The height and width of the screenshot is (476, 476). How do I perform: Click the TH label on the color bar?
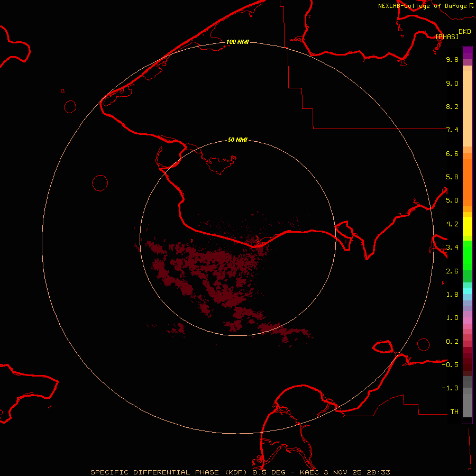pyautogui.click(x=454, y=411)
